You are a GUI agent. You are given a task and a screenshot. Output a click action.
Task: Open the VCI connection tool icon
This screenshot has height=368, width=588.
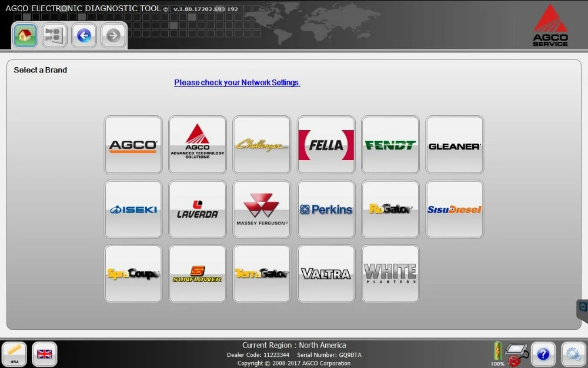(x=54, y=35)
